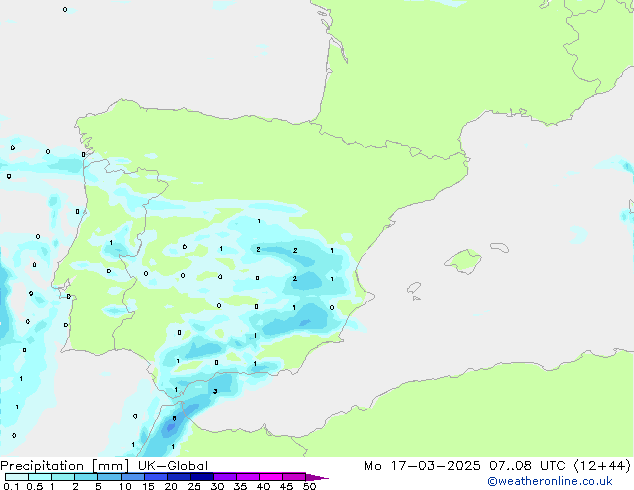This screenshot has width=634, height=490.
Task: Click the 'Precipitation [mm]' title text
Action: coord(65,466)
